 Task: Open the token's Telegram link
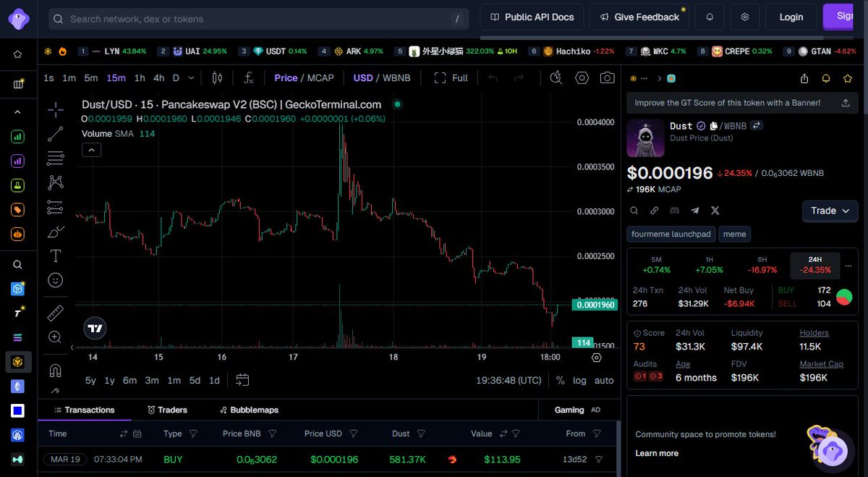click(x=695, y=211)
